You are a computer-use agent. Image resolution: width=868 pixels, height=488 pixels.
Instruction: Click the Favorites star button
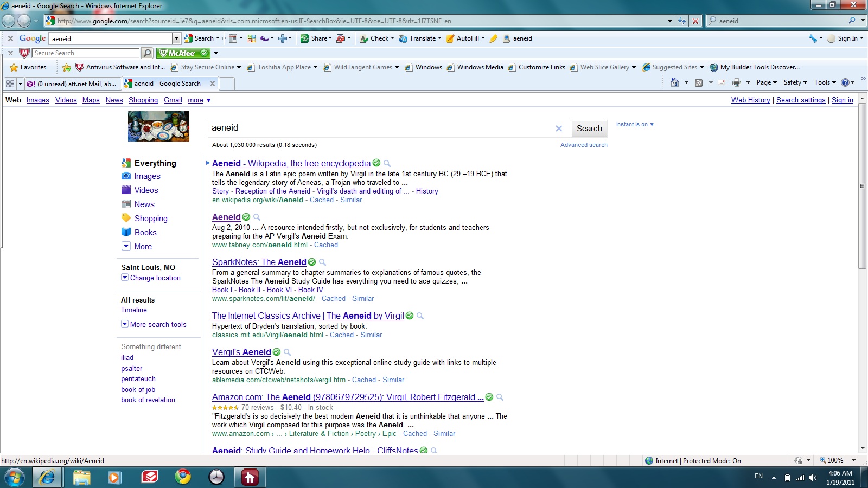point(28,67)
